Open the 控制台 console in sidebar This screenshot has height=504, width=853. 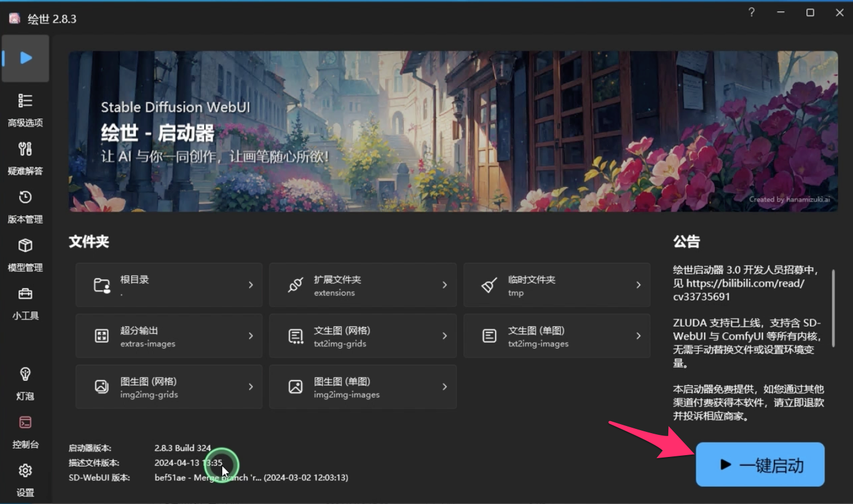[x=25, y=432]
